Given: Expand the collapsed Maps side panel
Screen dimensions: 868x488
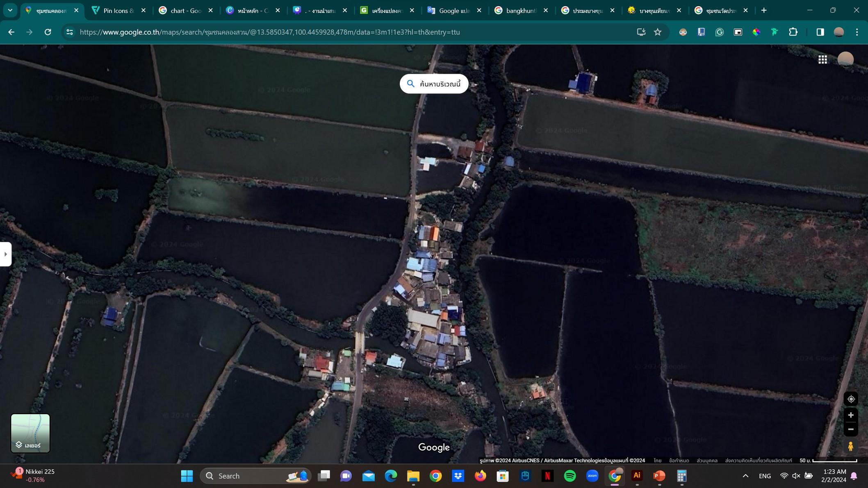Looking at the screenshot, I should 5,254.
